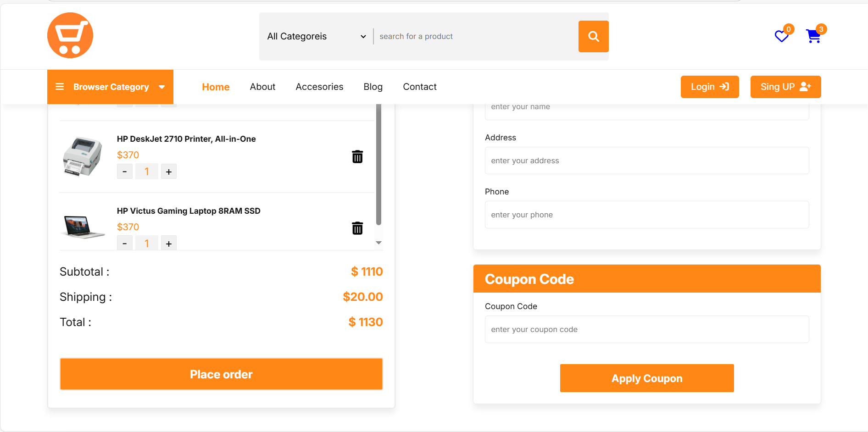This screenshot has height=432, width=868.
Task: Decrease quantity of the HP Victus laptop
Action: [x=124, y=243]
